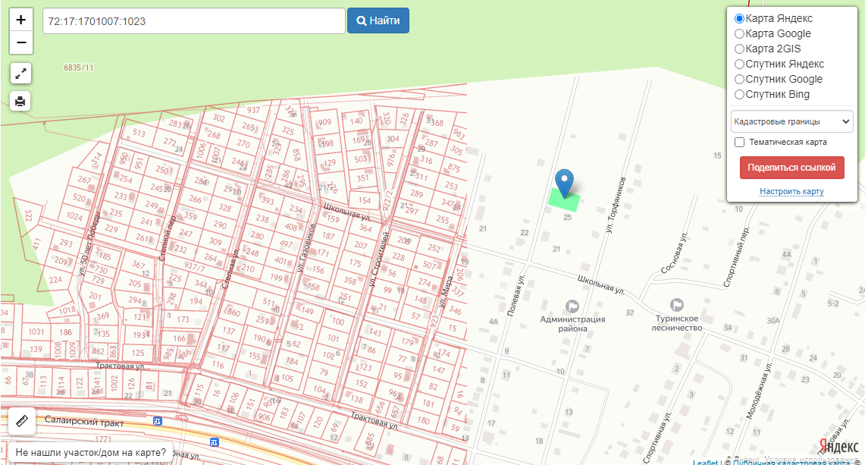Click parcel number '1771'
This screenshot has height=465, width=868.
(x=103, y=440)
